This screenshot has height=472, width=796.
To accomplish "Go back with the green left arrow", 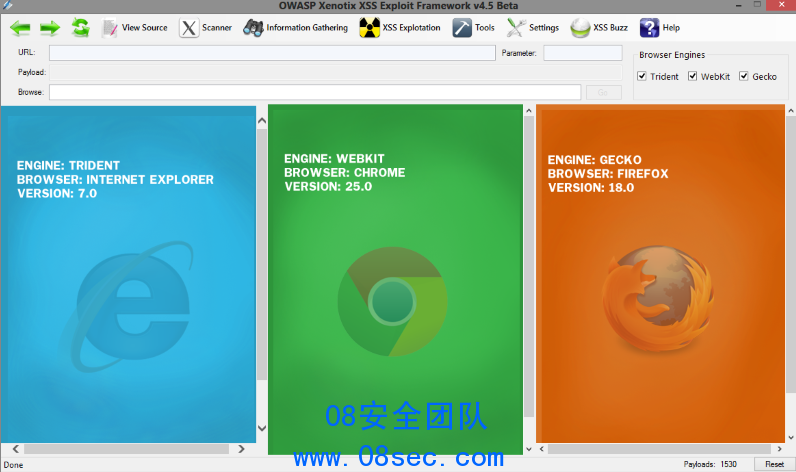I will click(x=20, y=28).
